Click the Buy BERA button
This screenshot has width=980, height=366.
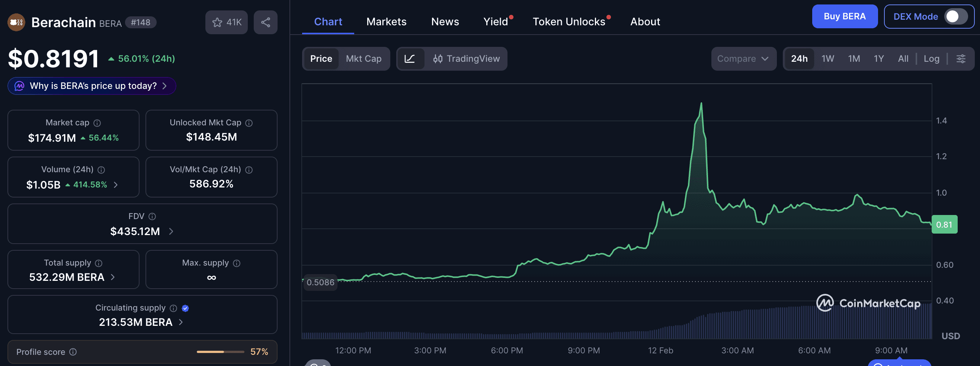tap(845, 16)
